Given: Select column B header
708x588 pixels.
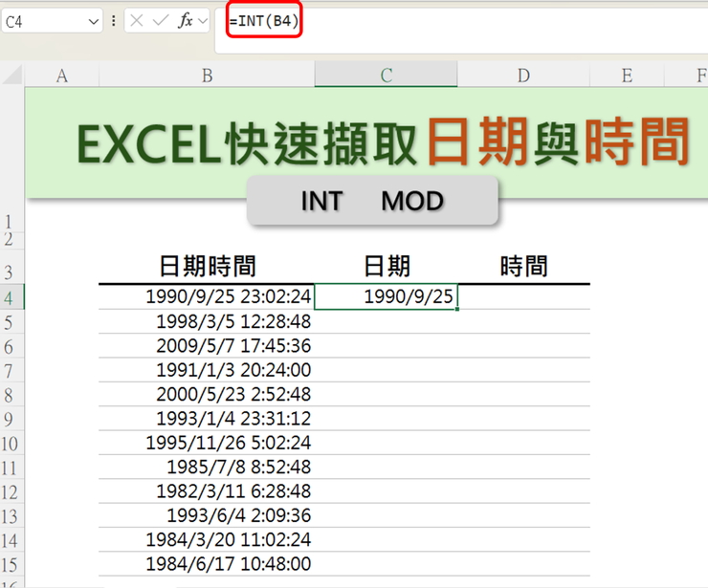Looking at the screenshot, I should click(207, 75).
